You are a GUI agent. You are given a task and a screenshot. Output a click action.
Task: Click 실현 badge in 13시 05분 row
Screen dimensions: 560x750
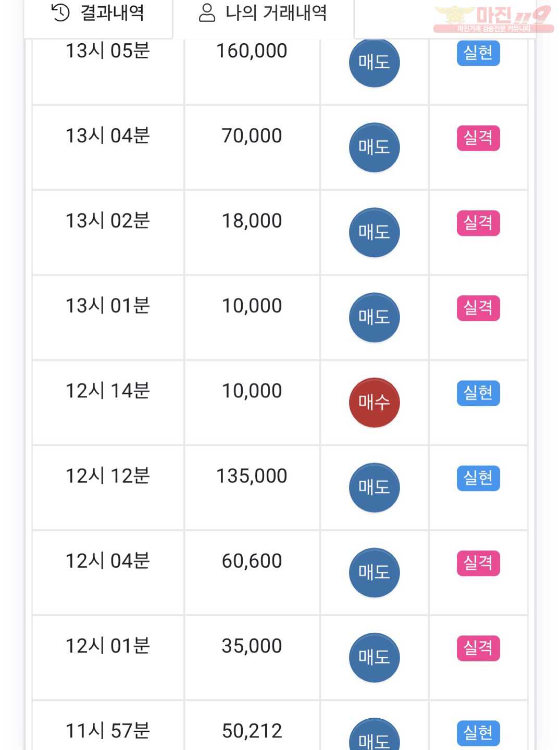pos(478,53)
